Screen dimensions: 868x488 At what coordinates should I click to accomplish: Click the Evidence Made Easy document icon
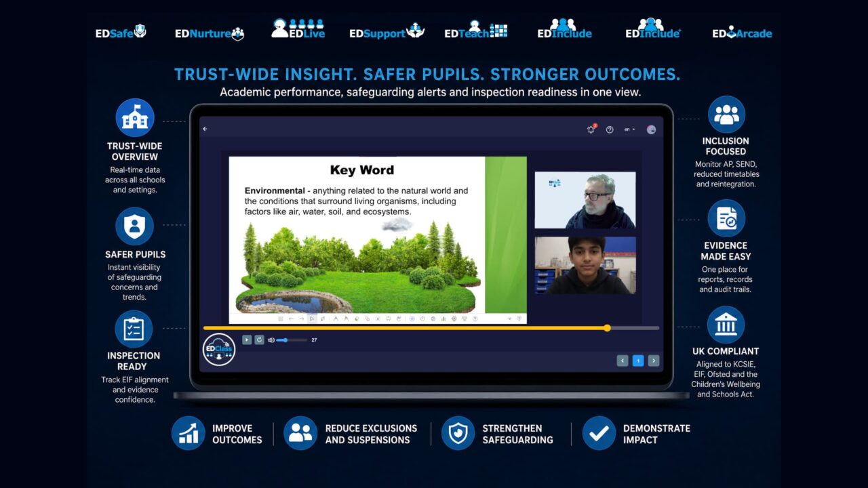[x=726, y=218]
